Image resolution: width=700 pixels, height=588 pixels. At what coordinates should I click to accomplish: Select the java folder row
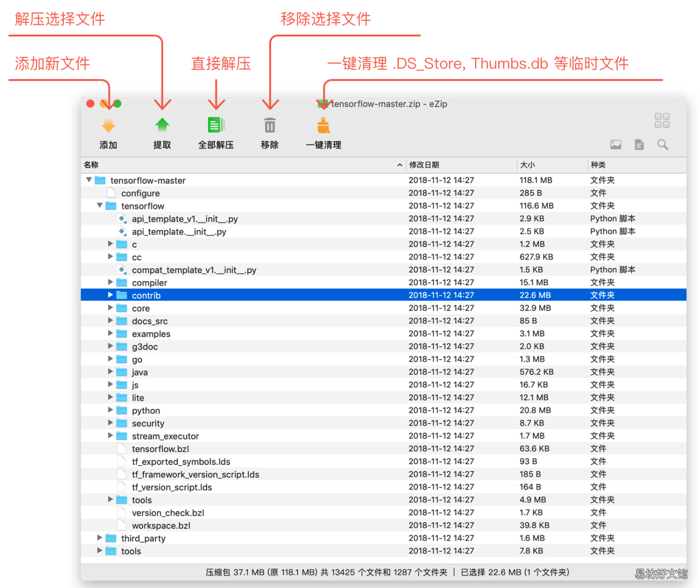(x=384, y=372)
